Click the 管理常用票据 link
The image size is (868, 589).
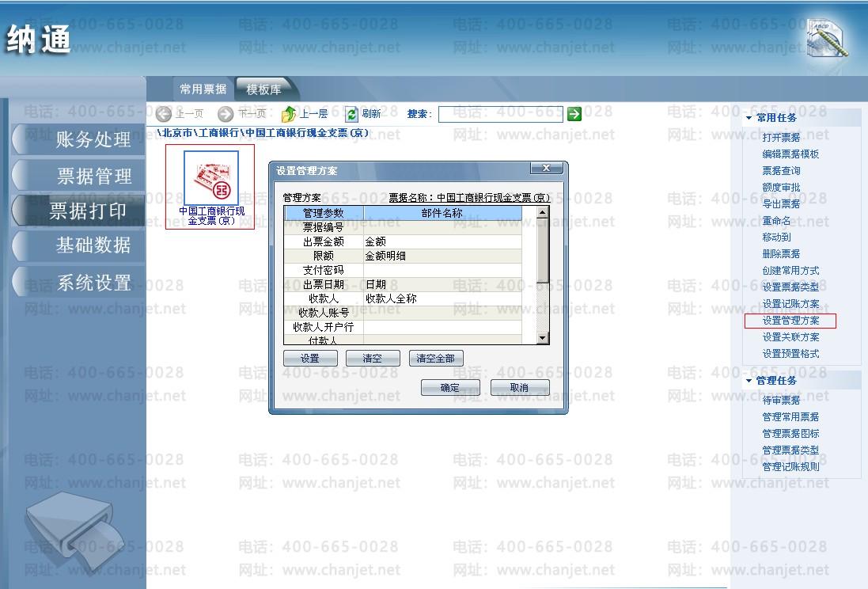tap(790, 416)
